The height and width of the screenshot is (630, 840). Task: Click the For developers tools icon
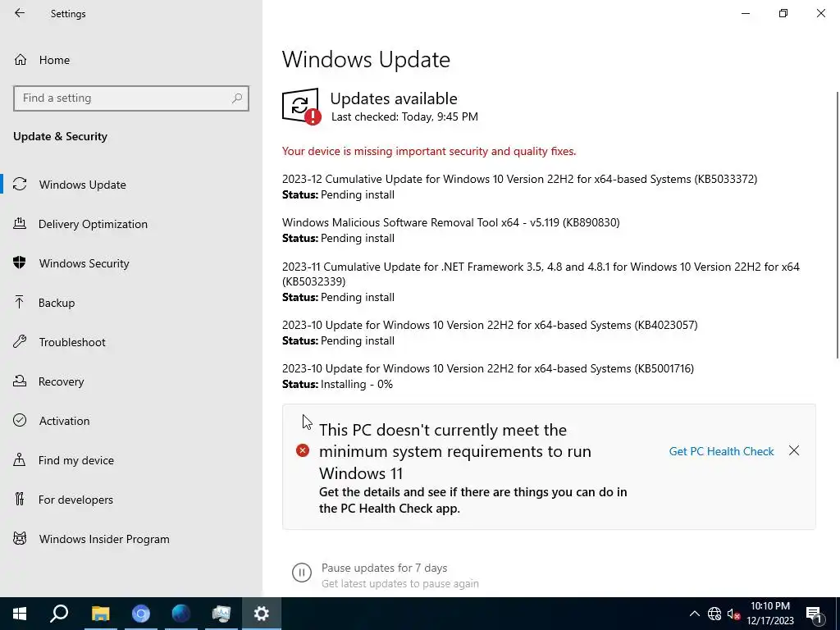20,499
